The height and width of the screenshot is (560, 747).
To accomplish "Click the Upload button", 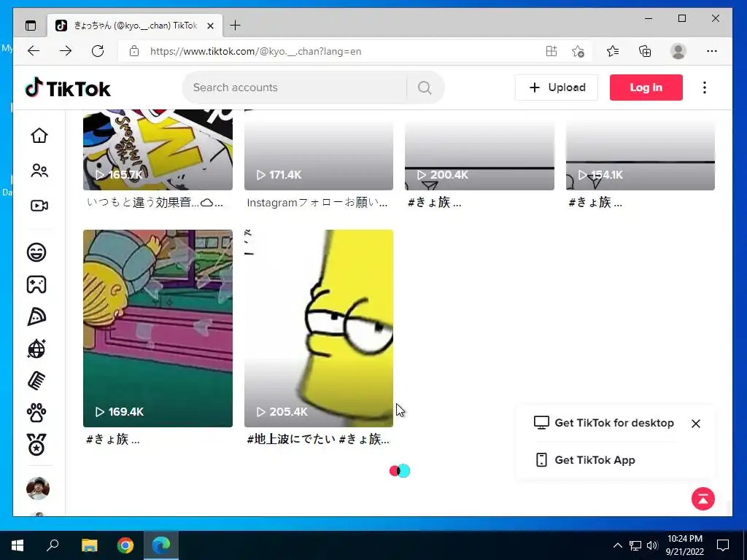I will (557, 87).
